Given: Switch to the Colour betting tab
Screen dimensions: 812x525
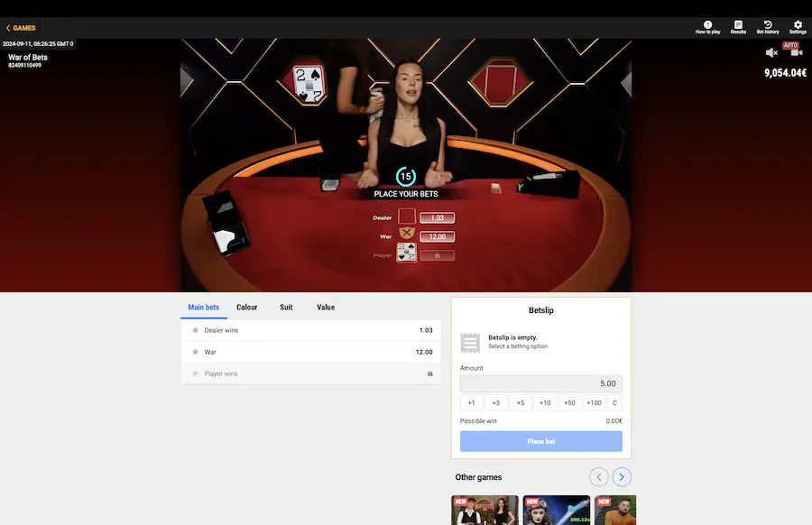Looking at the screenshot, I should 246,307.
